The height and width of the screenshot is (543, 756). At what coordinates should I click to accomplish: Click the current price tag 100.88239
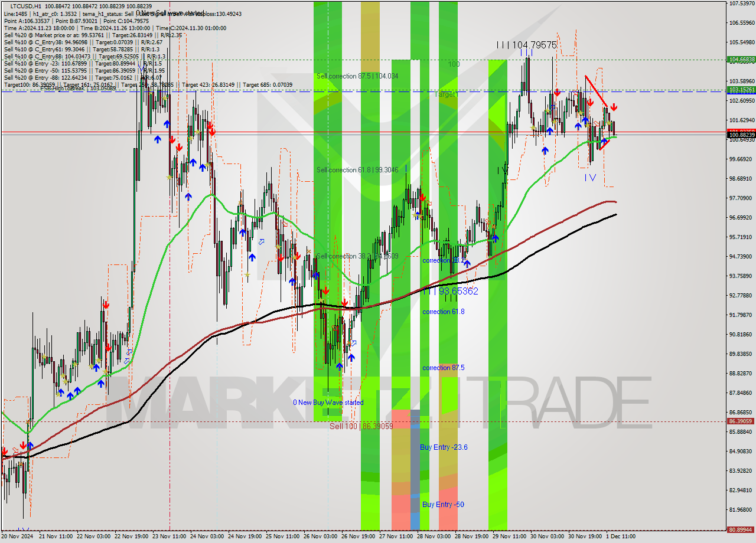pyautogui.click(x=741, y=135)
